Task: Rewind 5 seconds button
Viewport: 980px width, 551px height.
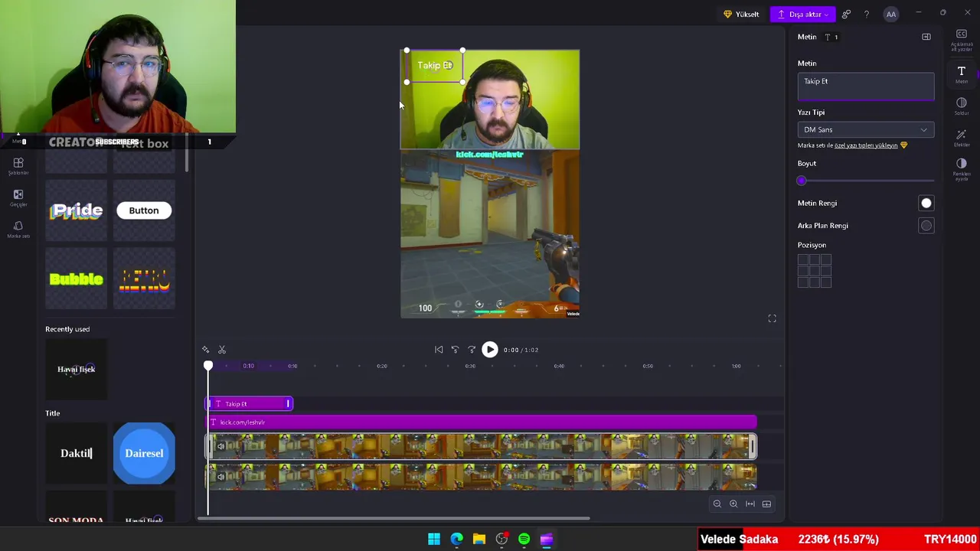Action: point(455,350)
